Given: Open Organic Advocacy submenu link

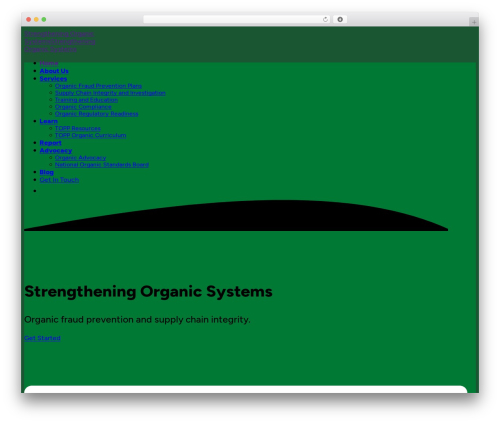Looking at the screenshot, I should 81,158.
